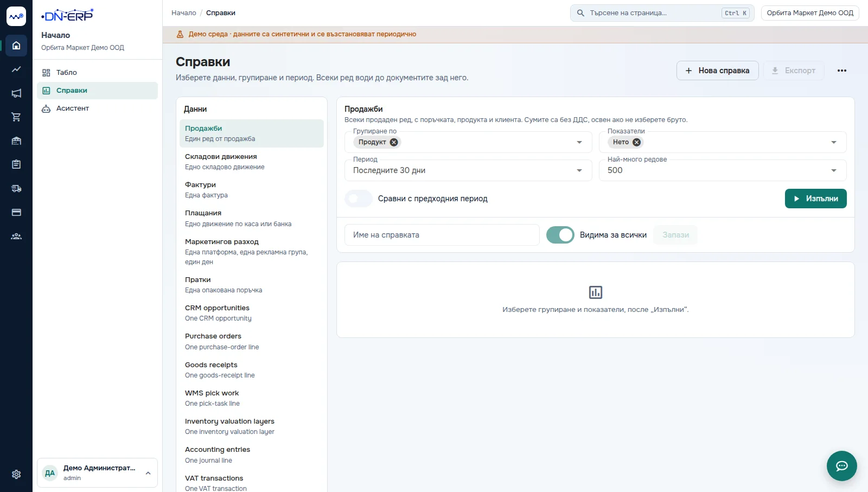Go to Табло in sidebar
Screen dimensions: 868x492
pyautogui.click(x=97, y=73)
